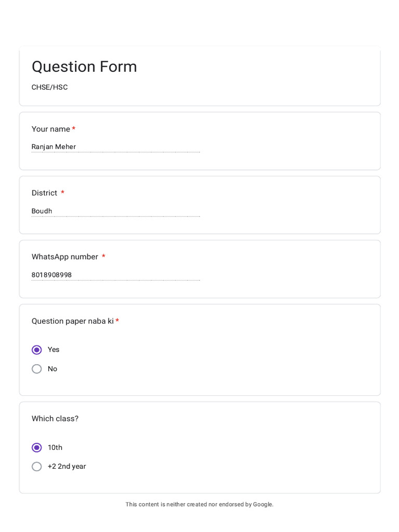
Task: Click the Your name question label
Action: 51,129
